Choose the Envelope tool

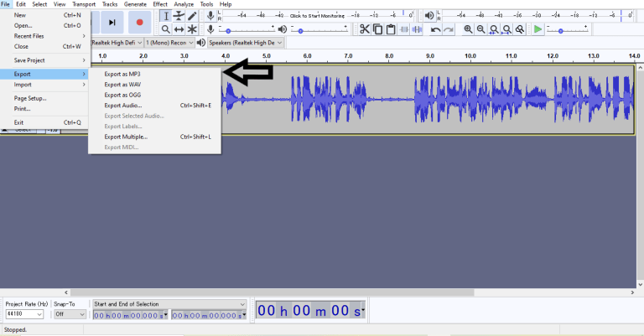[x=179, y=16]
